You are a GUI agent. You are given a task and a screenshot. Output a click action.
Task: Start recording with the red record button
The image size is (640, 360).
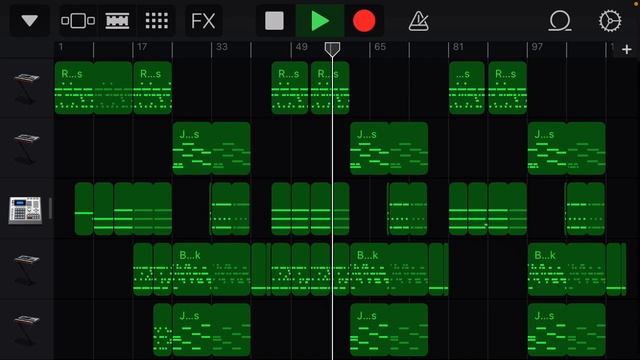click(x=364, y=20)
